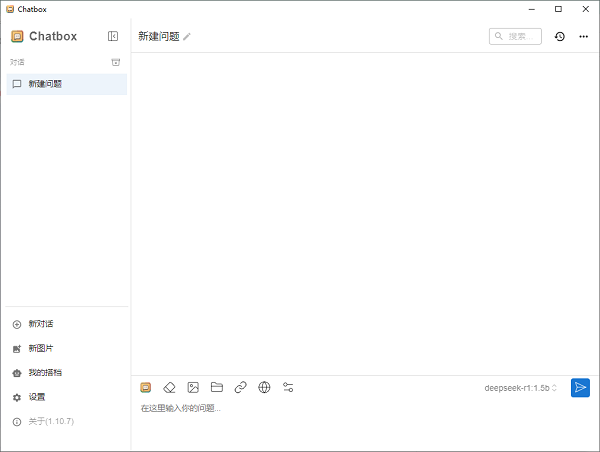The image size is (600, 452).
Task: Open 设置 settings
Action: tap(36, 397)
